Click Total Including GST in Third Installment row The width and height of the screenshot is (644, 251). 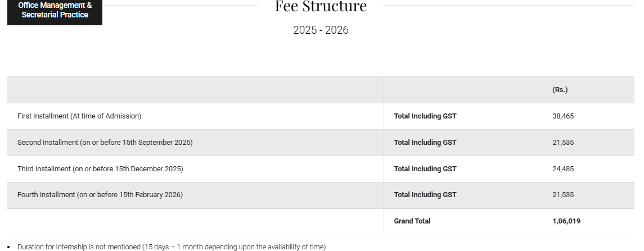pos(425,169)
